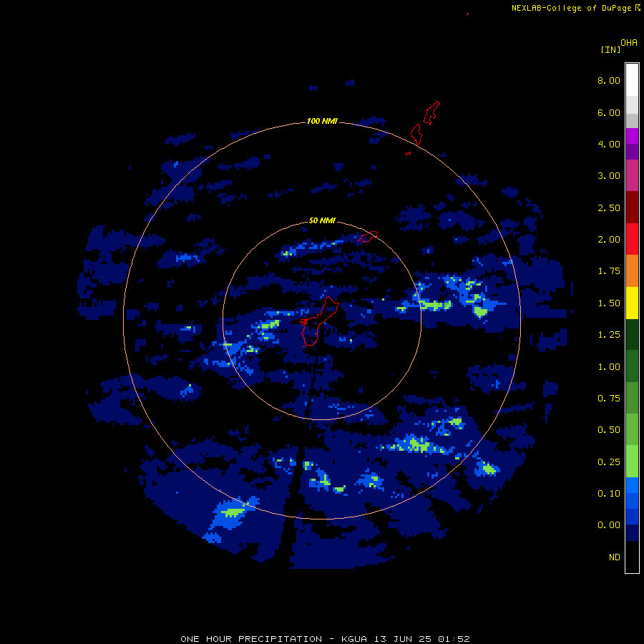Image resolution: width=644 pixels, height=644 pixels.
Task: Click the OHA product label above legend
Action: point(629,43)
